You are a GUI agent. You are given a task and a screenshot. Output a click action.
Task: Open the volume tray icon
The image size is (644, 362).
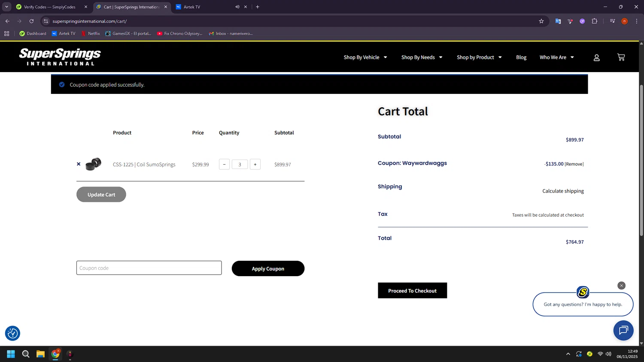[608, 354]
